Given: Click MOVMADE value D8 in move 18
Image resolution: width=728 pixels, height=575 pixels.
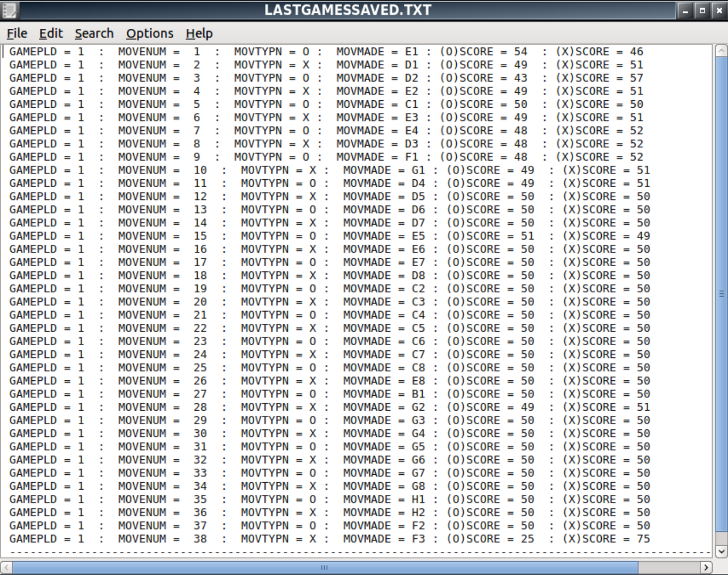Looking at the screenshot, I should [x=418, y=276].
